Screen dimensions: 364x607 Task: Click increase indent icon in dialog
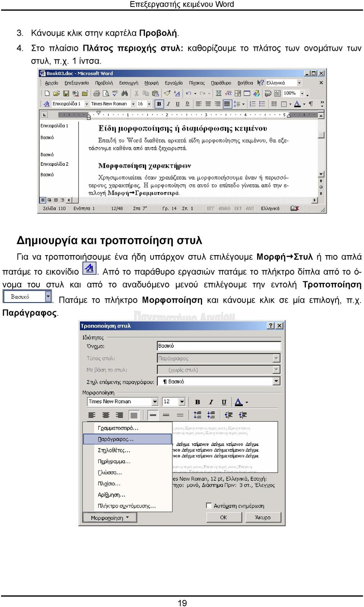(243, 415)
